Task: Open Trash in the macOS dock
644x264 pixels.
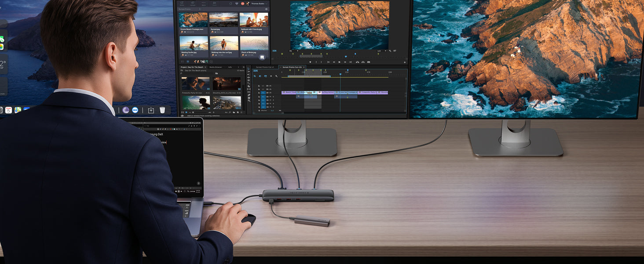Action: tap(162, 110)
